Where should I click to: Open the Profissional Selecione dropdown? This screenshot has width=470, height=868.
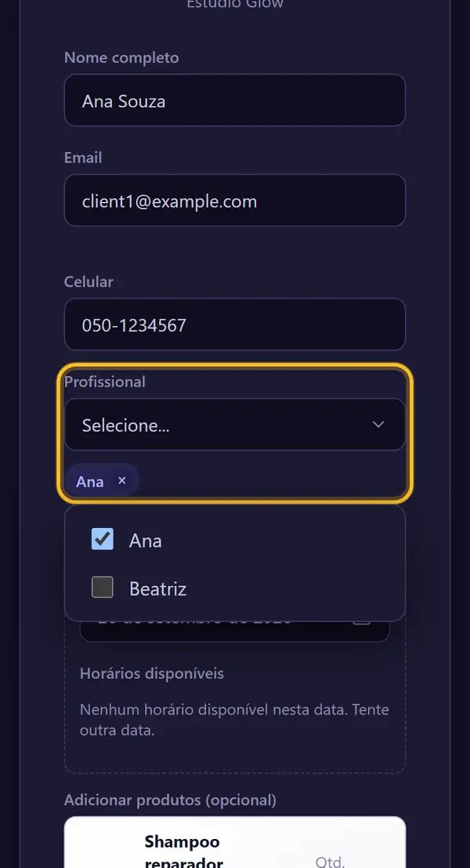pyautogui.click(x=235, y=425)
